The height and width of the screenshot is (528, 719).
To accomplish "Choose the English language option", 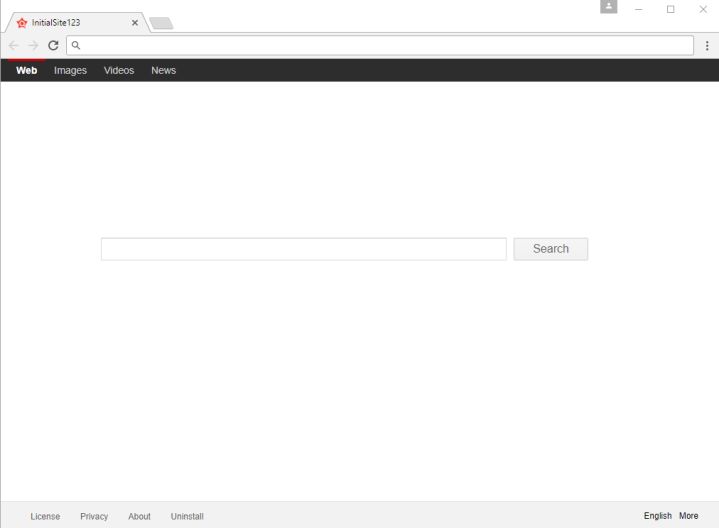I will click(x=658, y=516).
